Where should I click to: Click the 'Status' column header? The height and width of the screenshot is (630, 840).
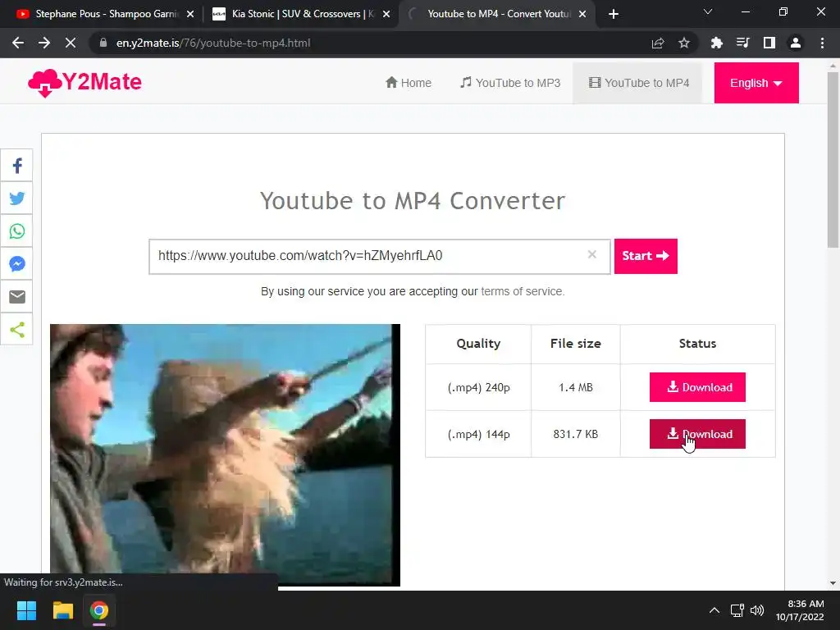tap(697, 344)
